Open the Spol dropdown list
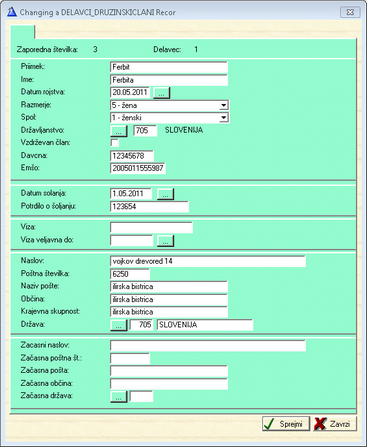Viewport: 367px width, 447px height. point(224,118)
